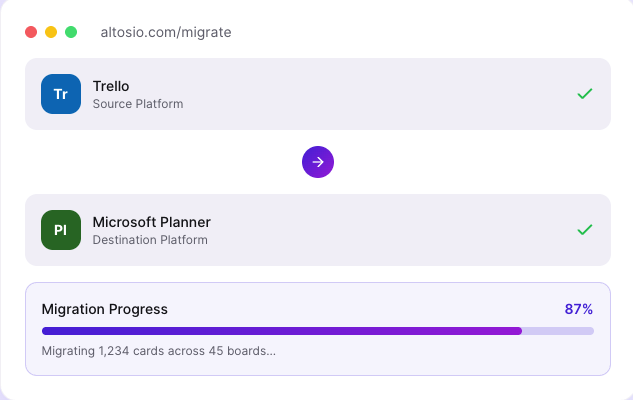Click empty space in the Trello source card
Image resolution: width=633 pixels, height=400 pixels.
pyautogui.click(x=380, y=94)
